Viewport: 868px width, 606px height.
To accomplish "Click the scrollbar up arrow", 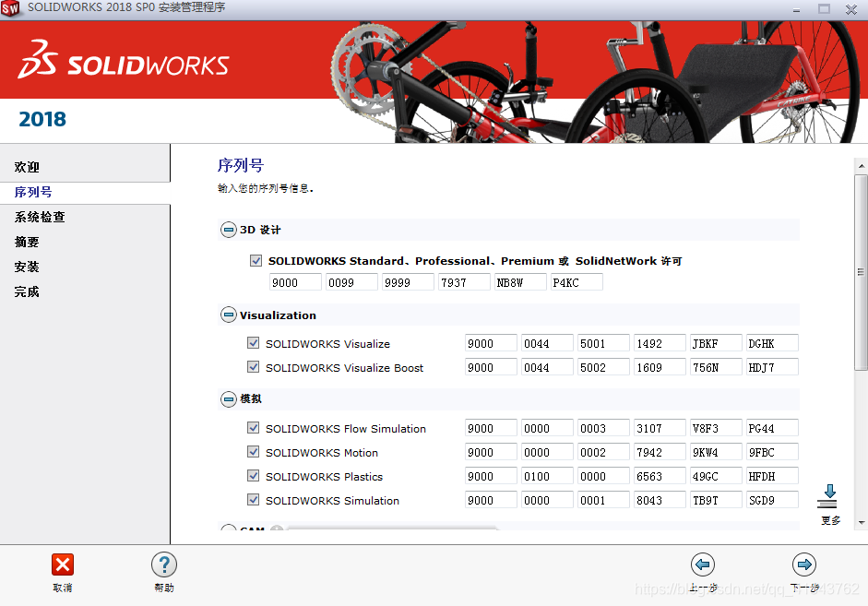I will (862, 165).
